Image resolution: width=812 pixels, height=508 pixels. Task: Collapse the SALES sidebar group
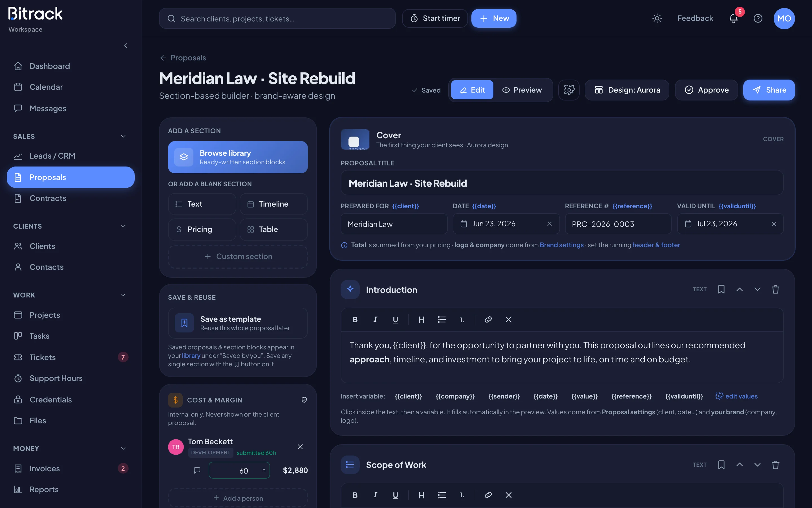pos(123,136)
